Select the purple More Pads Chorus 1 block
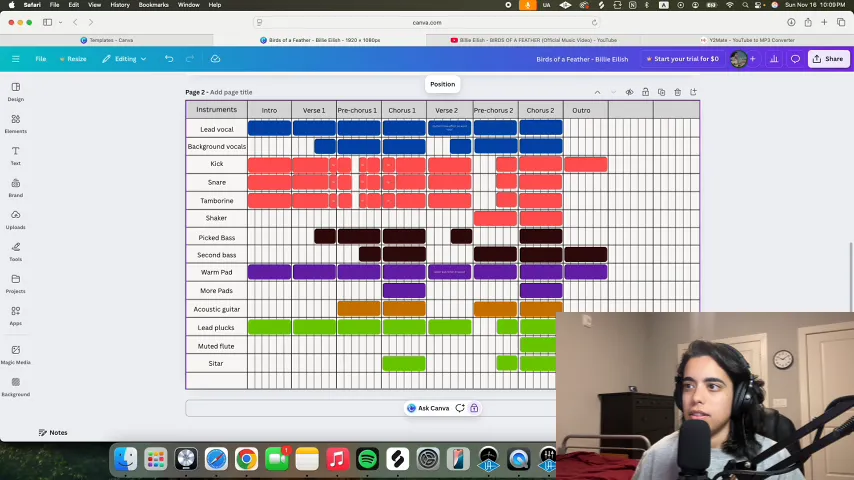 coord(404,290)
